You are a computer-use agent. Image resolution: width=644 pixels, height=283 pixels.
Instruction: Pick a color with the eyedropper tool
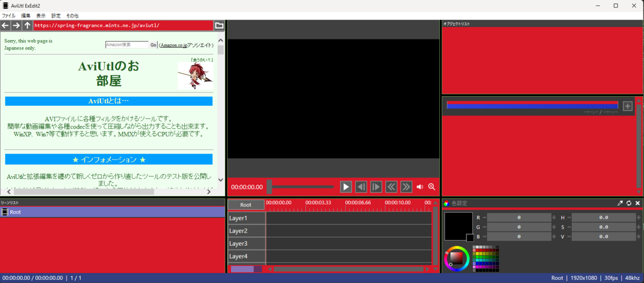pyautogui.click(x=620, y=203)
